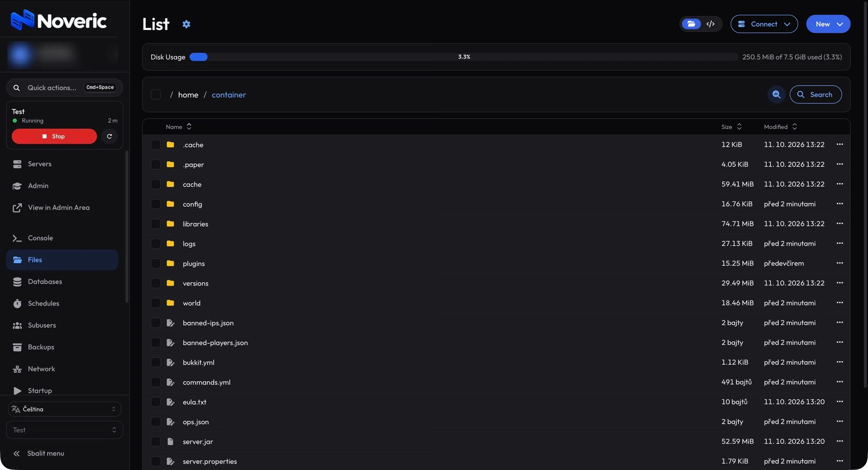Focus the Quick actions search field
868x470 pixels.
coord(65,88)
